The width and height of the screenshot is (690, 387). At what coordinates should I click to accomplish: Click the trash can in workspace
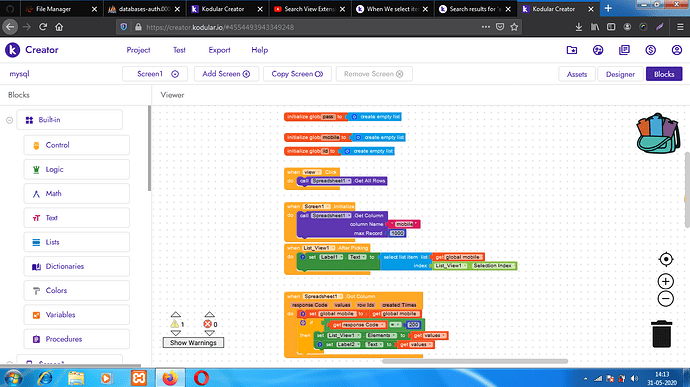point(661,334)
